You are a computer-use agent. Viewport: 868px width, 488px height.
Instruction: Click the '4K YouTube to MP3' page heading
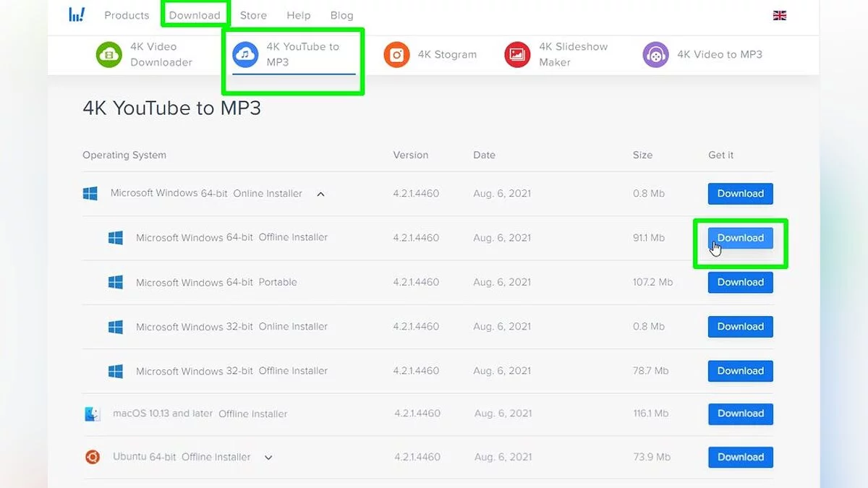(x=171, y=108)
